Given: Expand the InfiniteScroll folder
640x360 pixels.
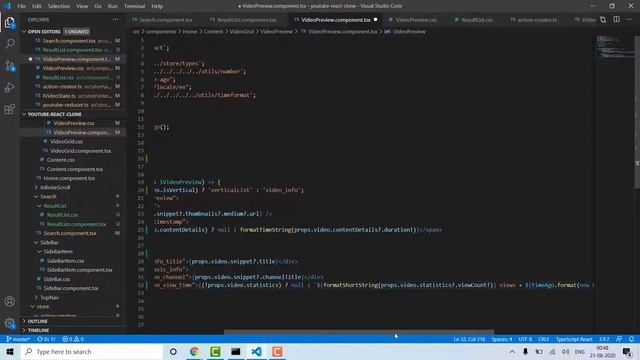Looking at the screenshot, I should tap(55, 187).
